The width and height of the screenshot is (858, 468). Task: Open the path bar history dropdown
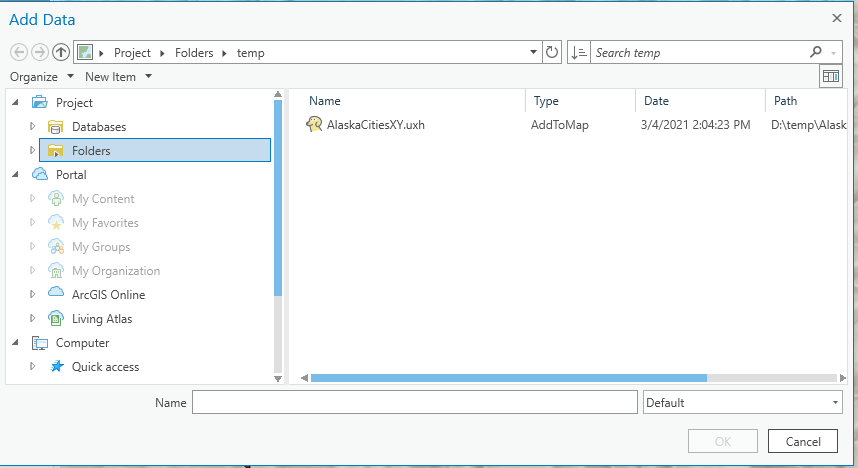533,53
